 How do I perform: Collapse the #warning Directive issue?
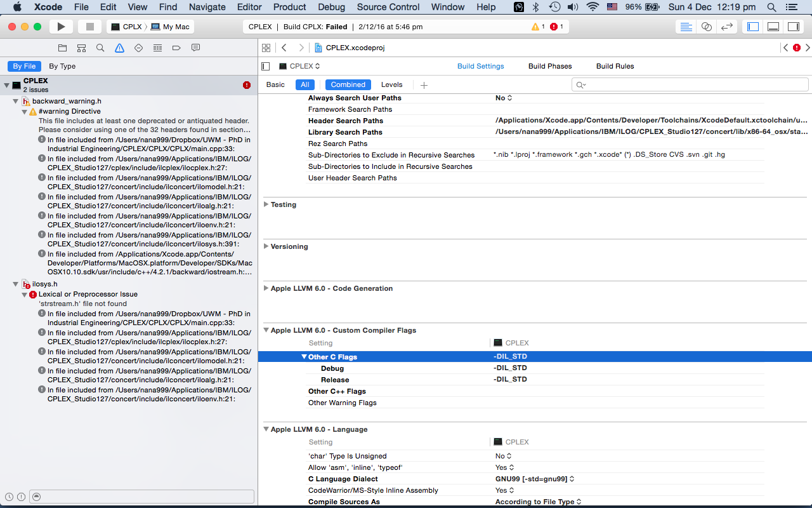coord(25,112)
